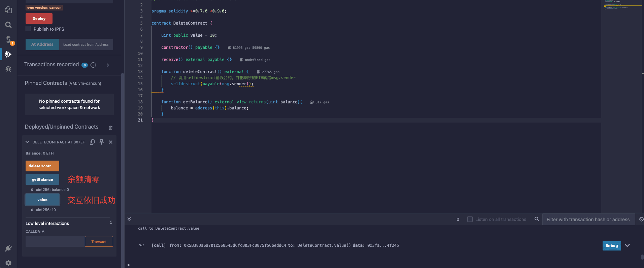Open the Plugin manager icon
Image resolution: width=644 pixels, height=268 pixels.
[x=8, y=248]
